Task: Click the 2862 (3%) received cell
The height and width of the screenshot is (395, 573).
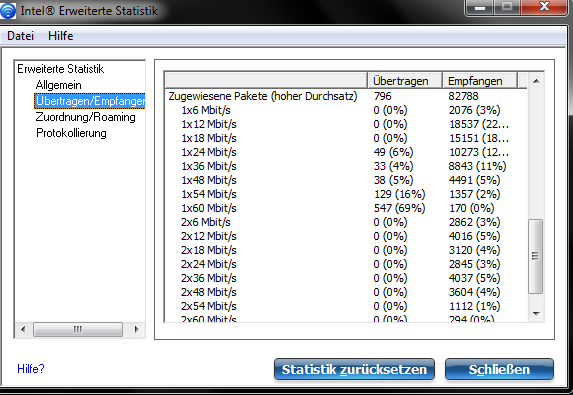Action: [475, 222]
